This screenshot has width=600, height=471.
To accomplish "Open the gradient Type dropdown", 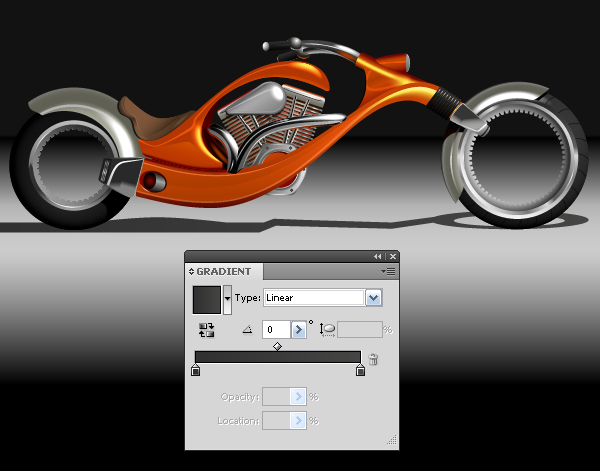I will point(373,298).
